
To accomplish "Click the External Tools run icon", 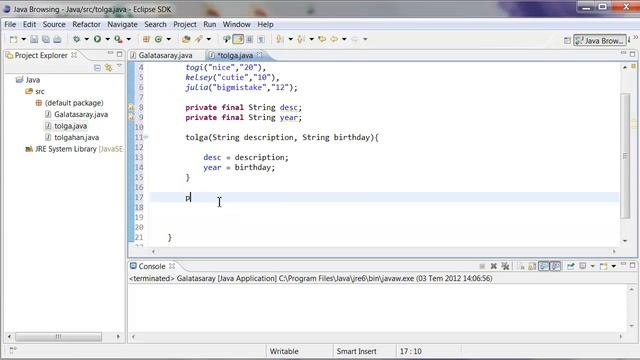I will [x=118, y=39].
